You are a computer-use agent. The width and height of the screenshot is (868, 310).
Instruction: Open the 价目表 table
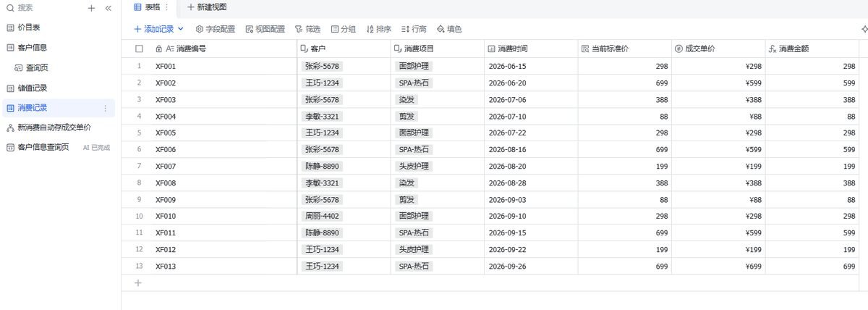point(29,27)
